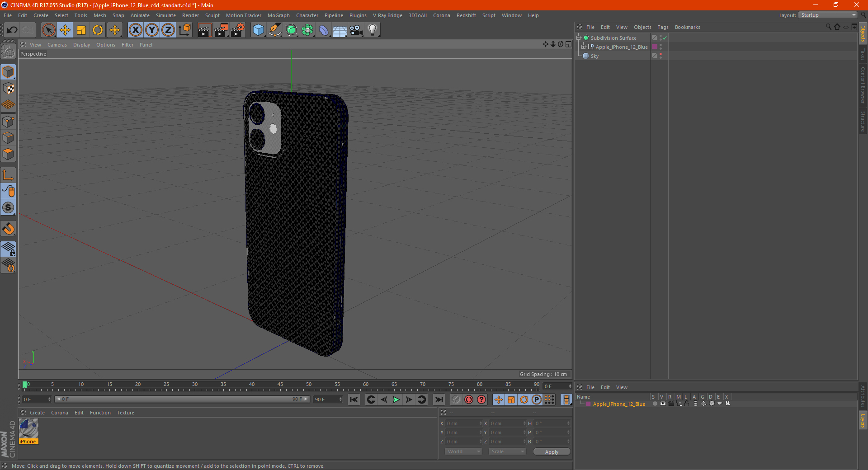This screenshot has height=470, width=868.
Task: Open the File menu
Action: coord(8,15)
